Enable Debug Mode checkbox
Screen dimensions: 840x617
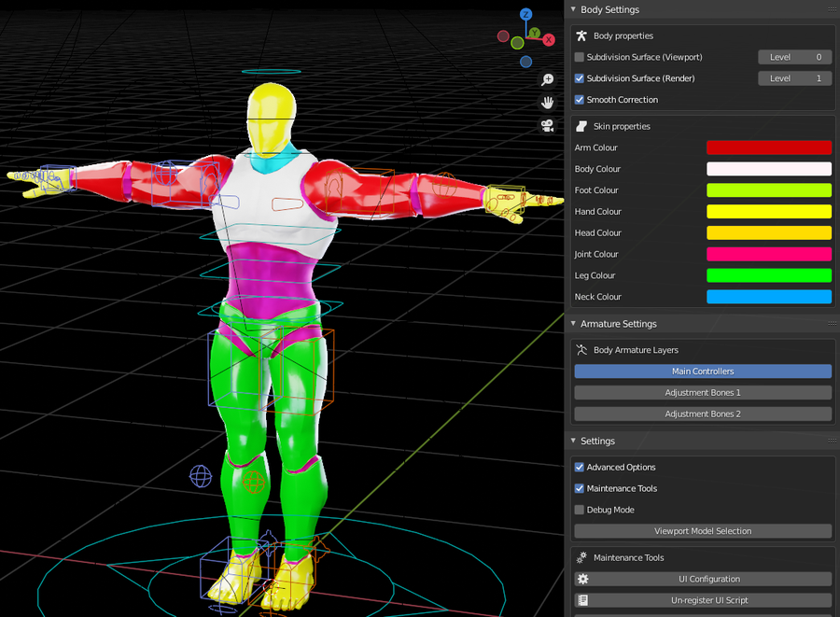[x=579, y=510]
